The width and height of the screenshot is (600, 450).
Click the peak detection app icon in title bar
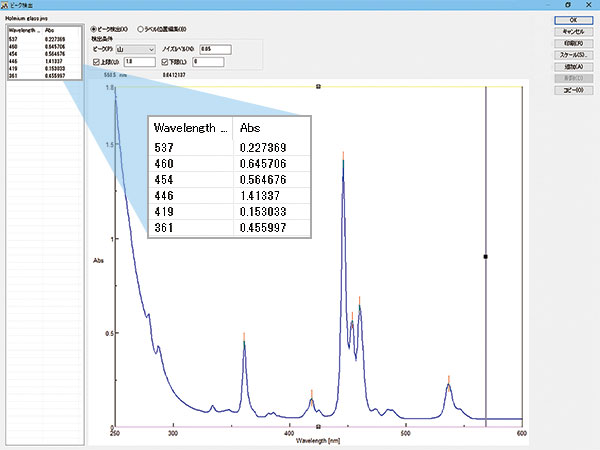[5, 5]
